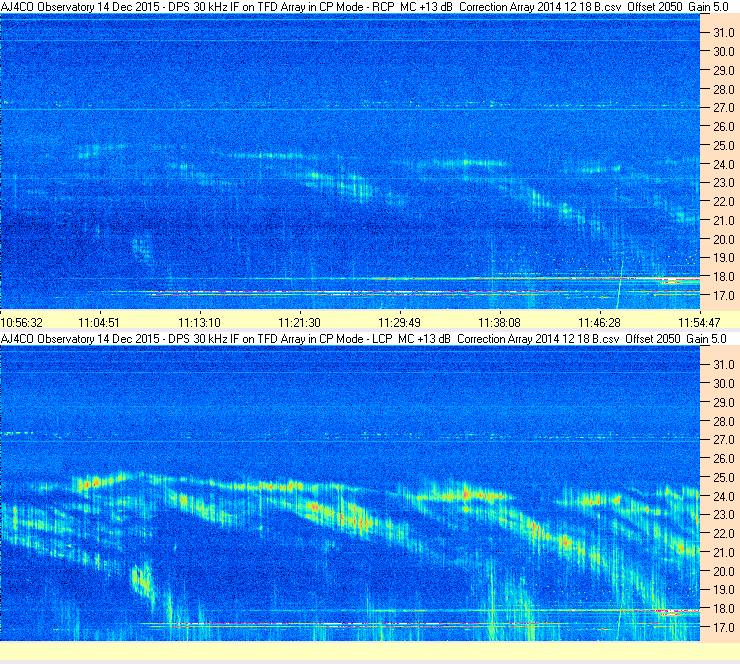The height and width of the screenshot is (664, 740).
Task: Click the 11:46:28 time axis label
Action: click(599, 323)
